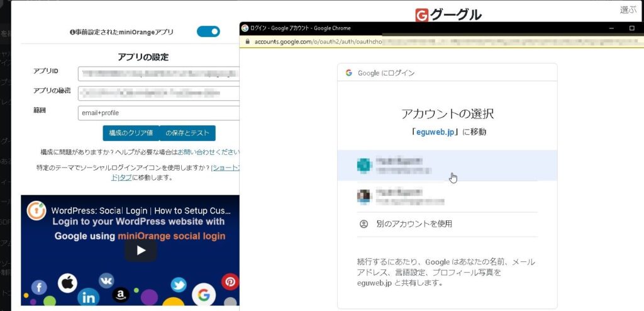Play the WordPress Social Login video
Viewport: 644px width, 311px height.
pyautogui.click(x=141, y=251)
